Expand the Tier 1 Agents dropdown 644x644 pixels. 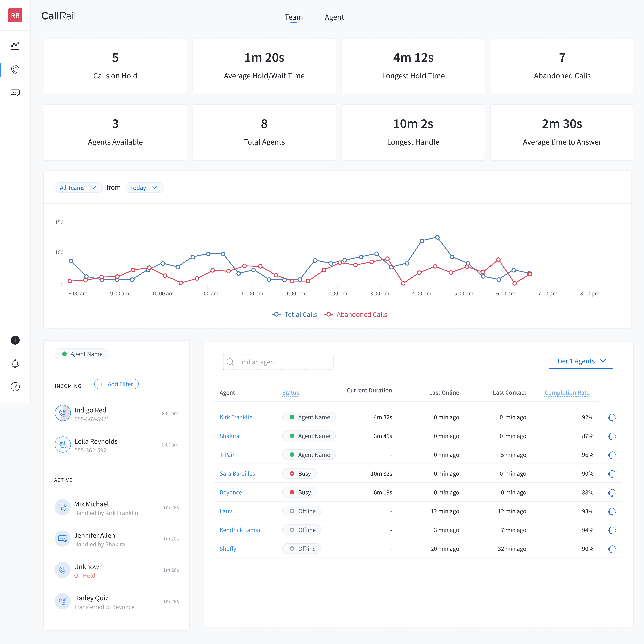click(x=581, y=361)
